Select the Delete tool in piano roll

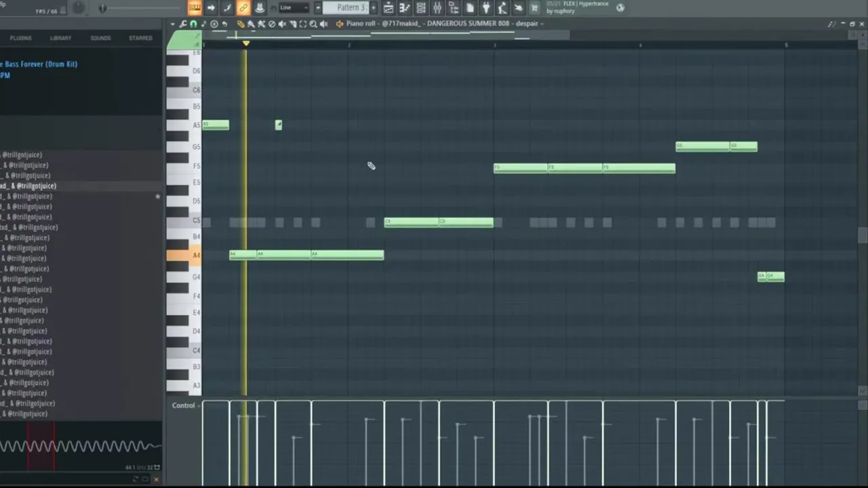272,24
